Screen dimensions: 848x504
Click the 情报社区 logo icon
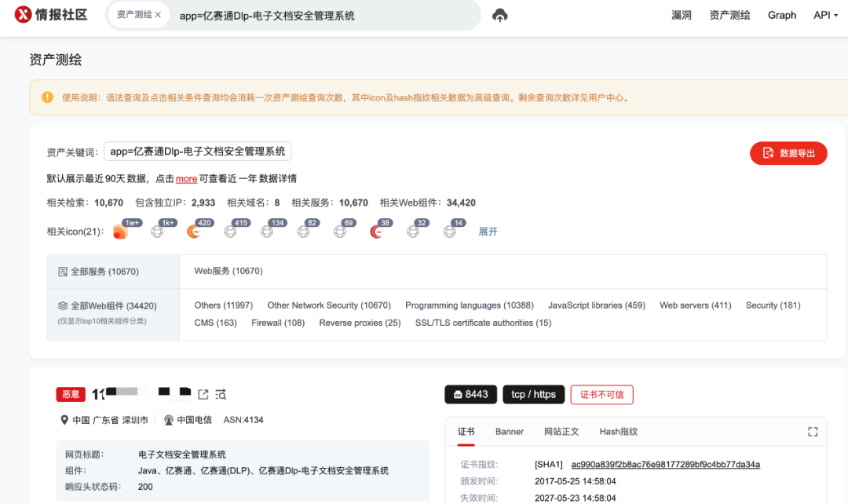pyautogui.click(x=24, y=15)
